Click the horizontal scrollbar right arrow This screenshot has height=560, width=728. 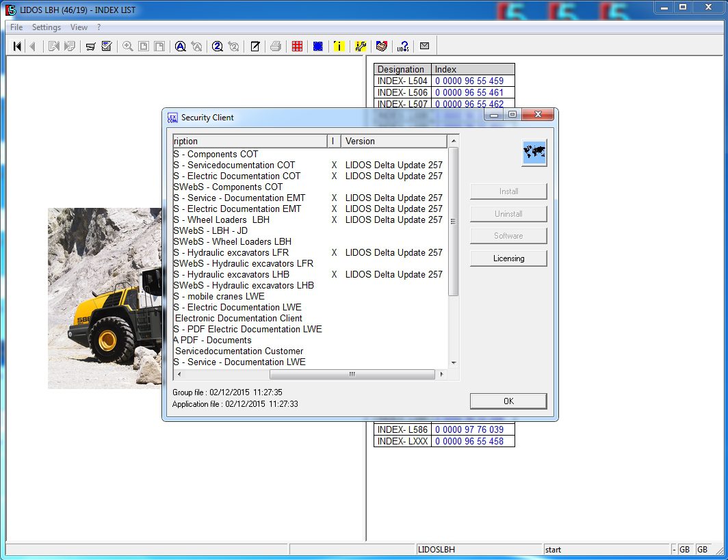tap(441, 375)
